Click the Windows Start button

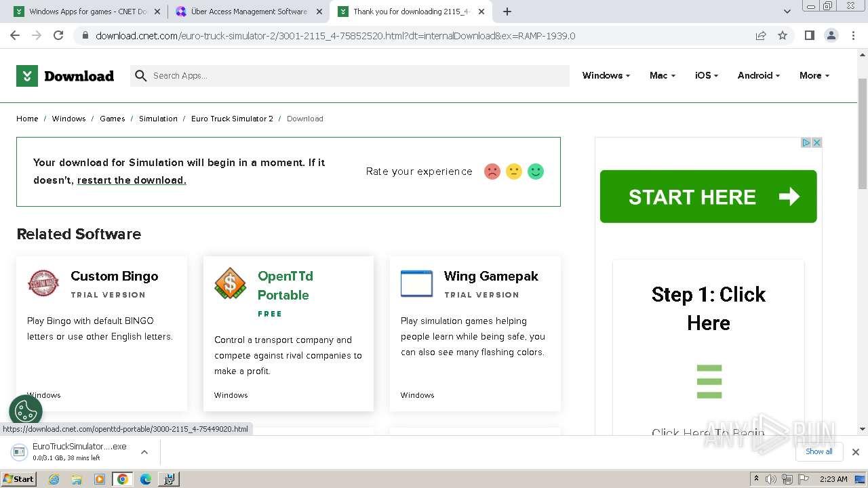click(19, 479)
